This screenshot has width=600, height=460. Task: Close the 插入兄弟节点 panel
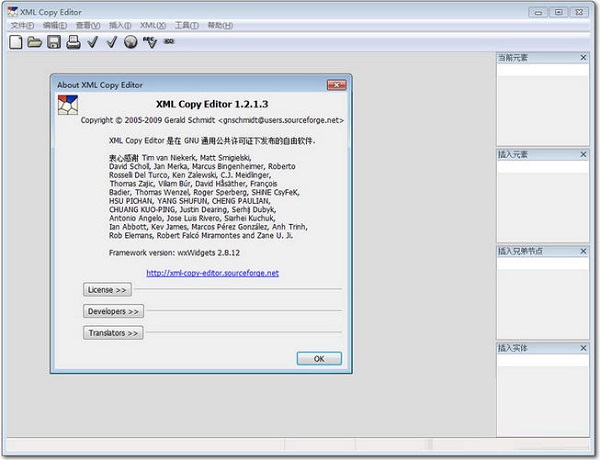(x=583, y=251)
